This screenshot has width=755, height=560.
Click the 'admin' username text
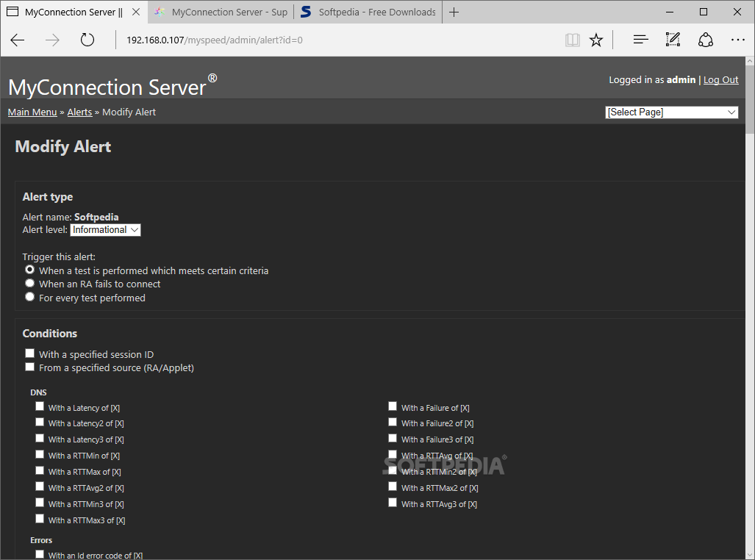point(681,80)
